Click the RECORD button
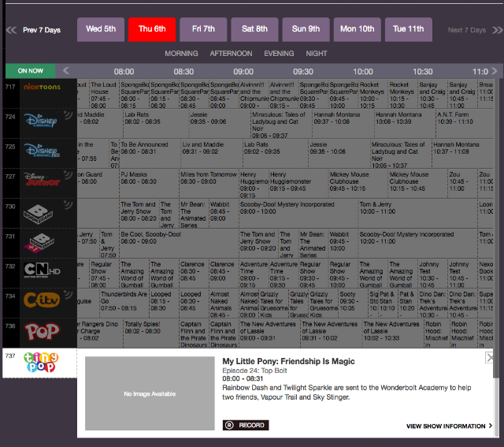 [246, 425]
